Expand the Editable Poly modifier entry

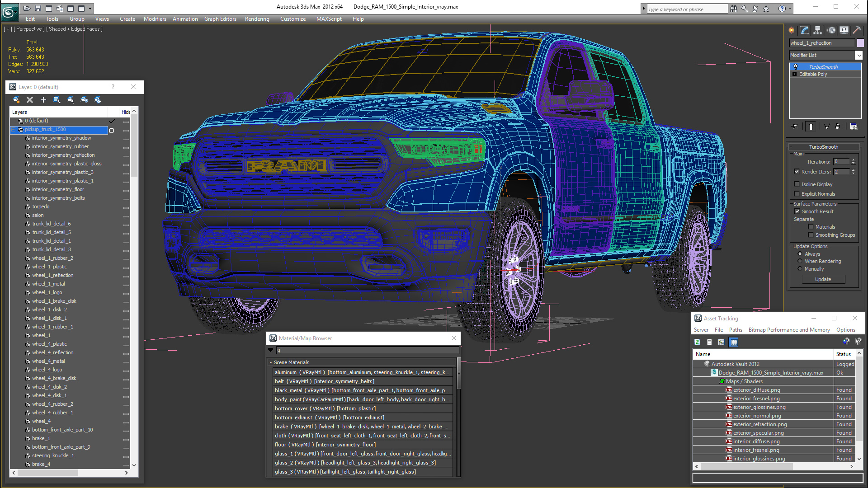point(795,74)
